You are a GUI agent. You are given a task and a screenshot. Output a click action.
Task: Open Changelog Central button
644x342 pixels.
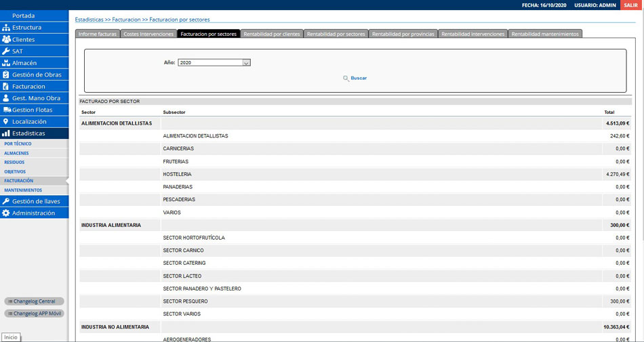34,301
